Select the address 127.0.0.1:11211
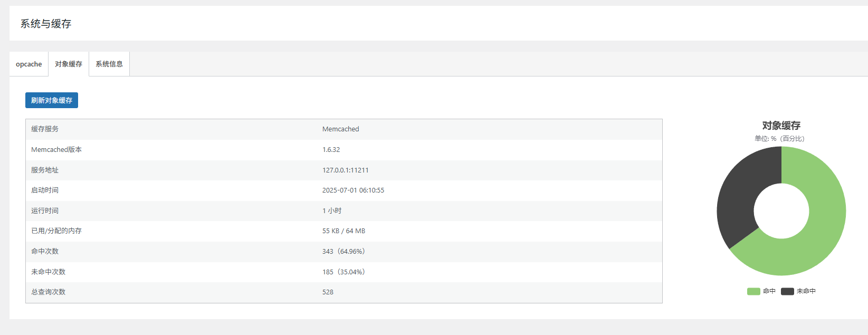 point(346,170)
